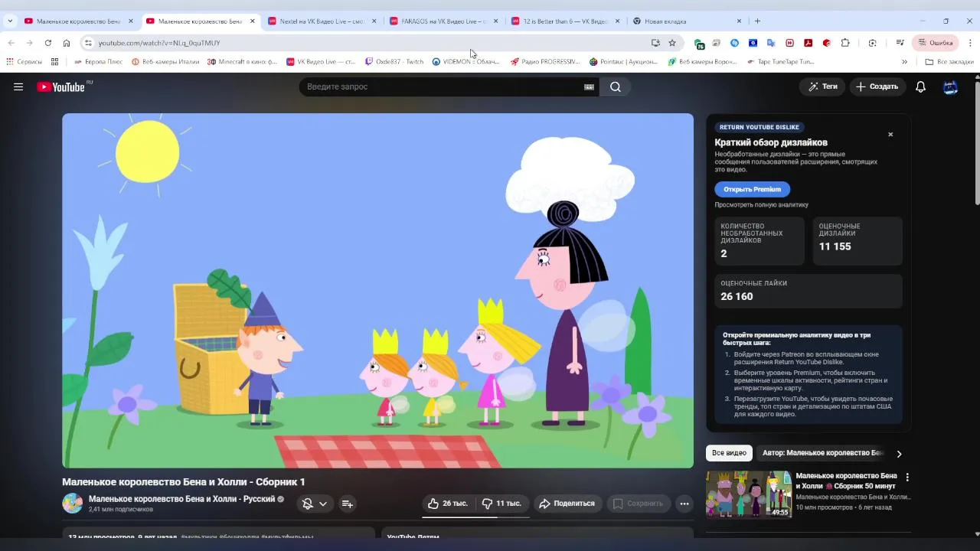Click Поделиться share button
Image resolution: width=980 pixels, height=551 pixels.
point(567,504)
